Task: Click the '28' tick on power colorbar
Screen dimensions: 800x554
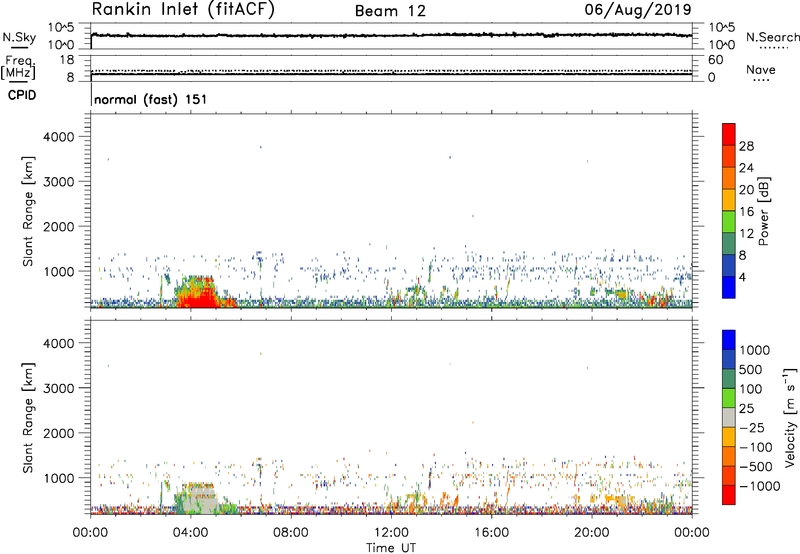Action: coord(746,146)
